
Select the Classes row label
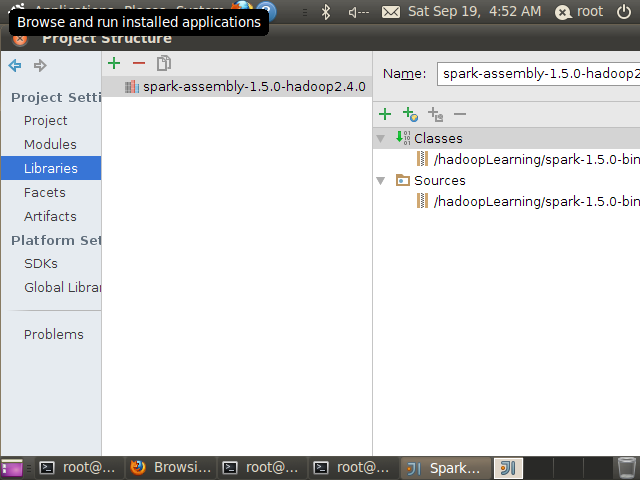click(x=438, y=138)
